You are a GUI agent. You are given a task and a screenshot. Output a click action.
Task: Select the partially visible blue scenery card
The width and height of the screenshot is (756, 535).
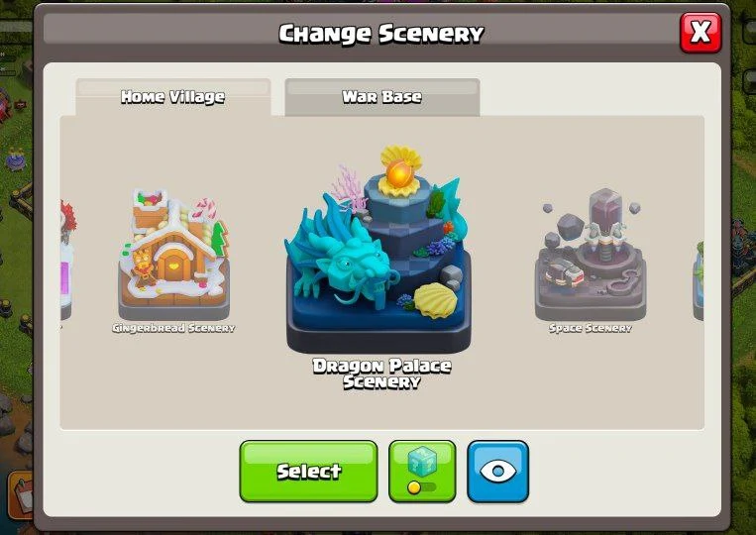(699, 280)
